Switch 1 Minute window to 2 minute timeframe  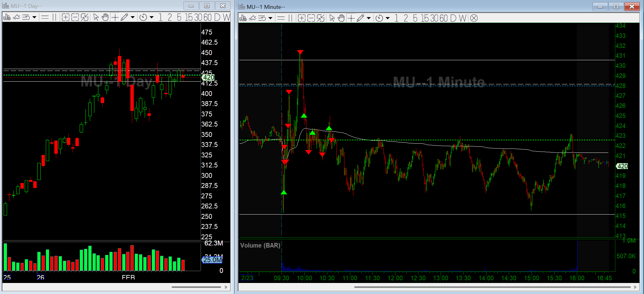pos(406,18)
